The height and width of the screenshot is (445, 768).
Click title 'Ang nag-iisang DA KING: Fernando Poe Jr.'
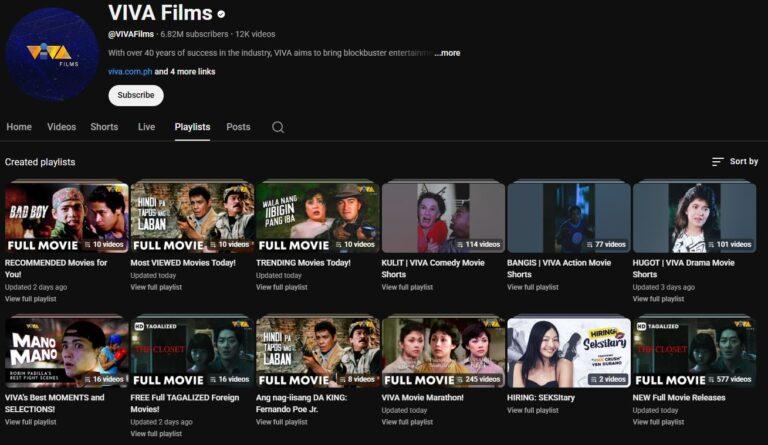[302, 403]
